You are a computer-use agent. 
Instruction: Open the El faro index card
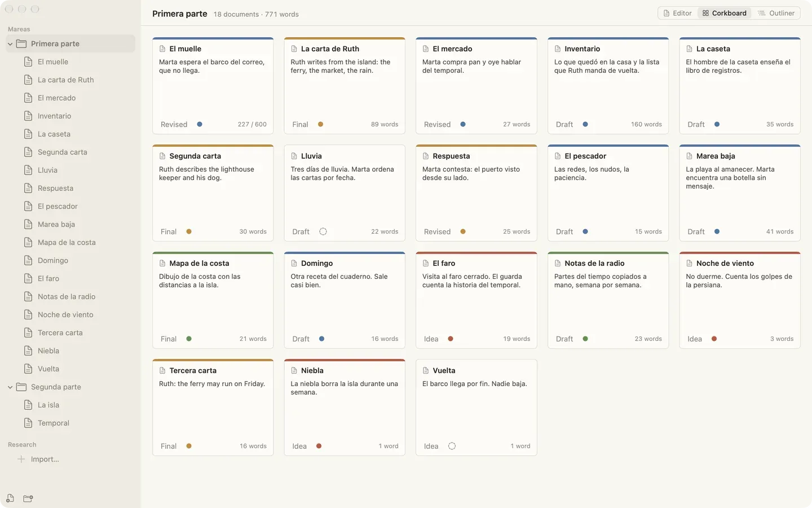[x=476, y=300]
